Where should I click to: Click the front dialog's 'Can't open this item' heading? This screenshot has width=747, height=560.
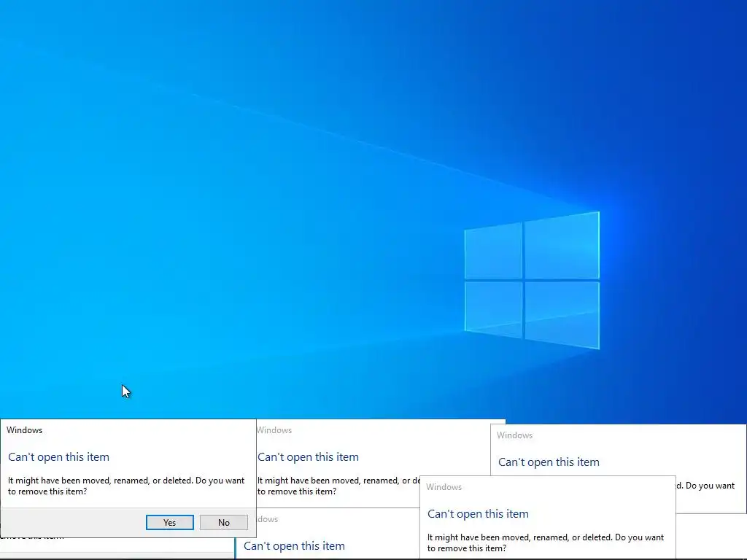pyautogui.click(x=58, y=456)
